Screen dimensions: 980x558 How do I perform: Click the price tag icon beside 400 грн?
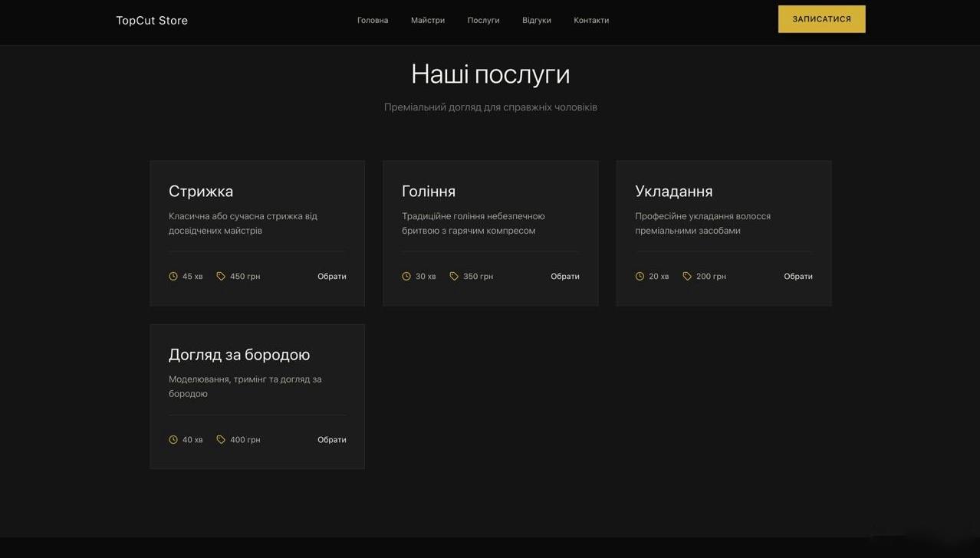(221, 439)
